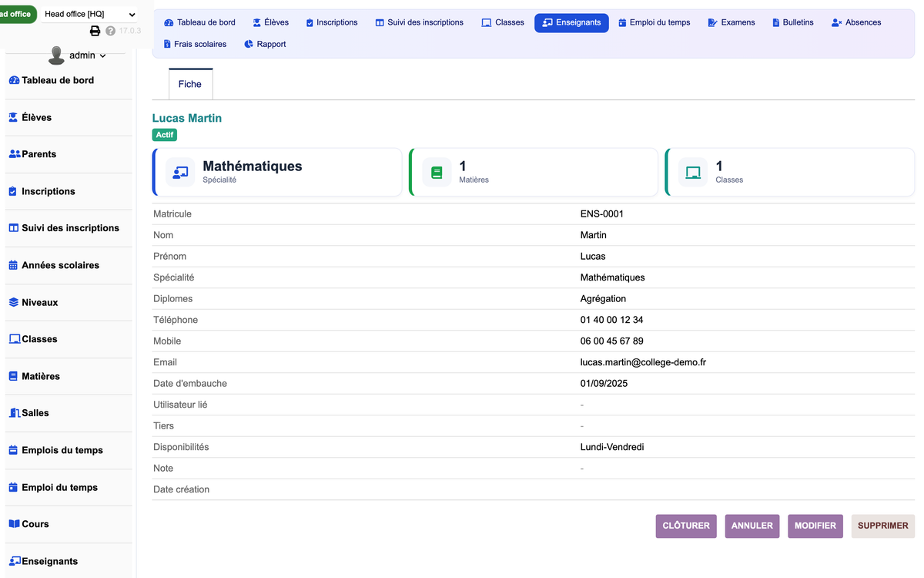
Task: Click the Tableau de bord sidebar gauge icon
Action: point(14,80)
